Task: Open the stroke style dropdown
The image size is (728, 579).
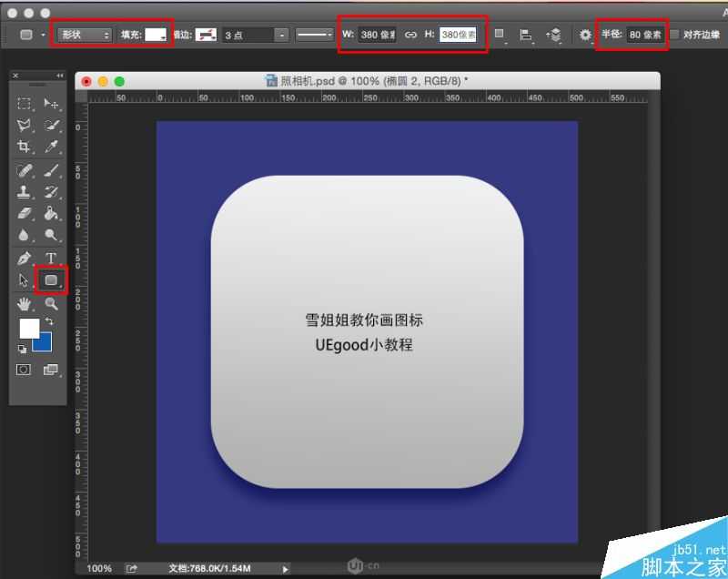Action: [314, 35]
